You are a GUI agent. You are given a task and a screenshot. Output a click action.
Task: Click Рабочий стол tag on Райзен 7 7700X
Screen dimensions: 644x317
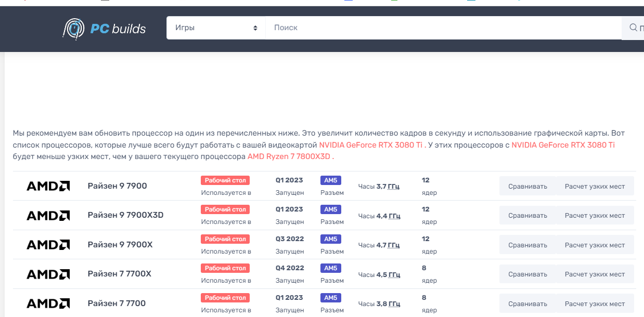point(225,268)
